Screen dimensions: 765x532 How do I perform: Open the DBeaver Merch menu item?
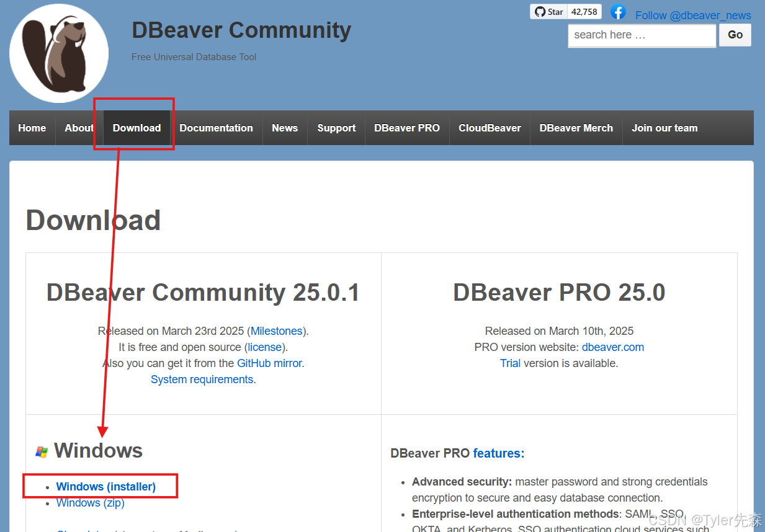(x=576, y=128)
